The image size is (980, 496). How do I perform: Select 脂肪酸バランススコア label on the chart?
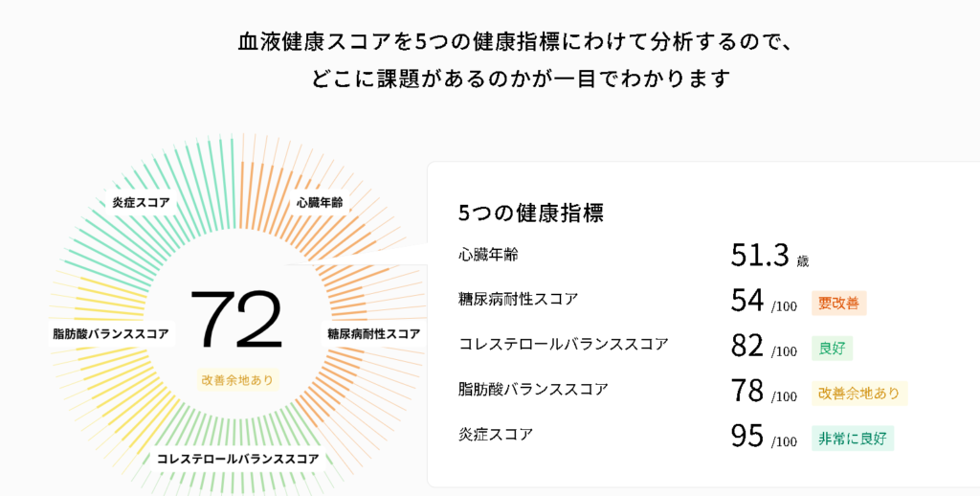click(111, 333)
